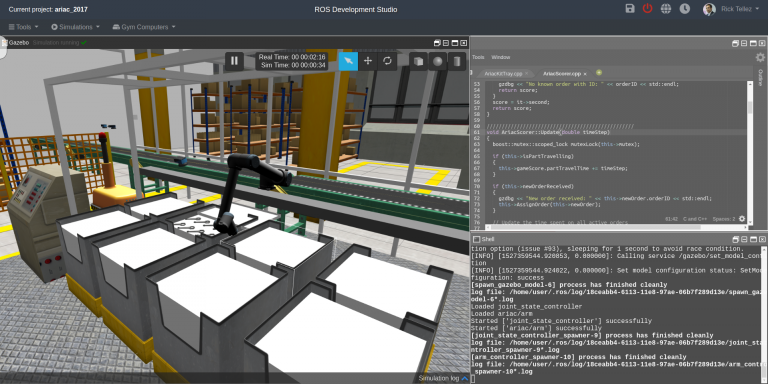Viewport: 768px width, 384px height.
Task: Add a new editor tab
Action: click(x=599, y=73)
